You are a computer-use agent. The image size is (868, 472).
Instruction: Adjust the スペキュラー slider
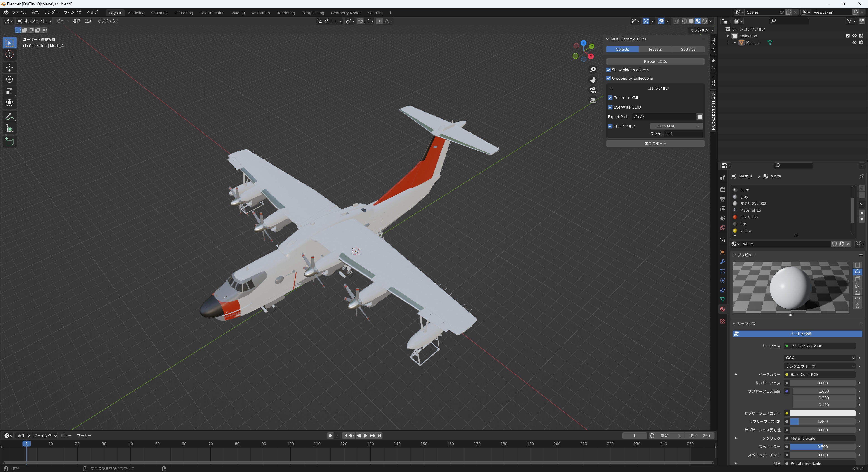[x=823, y=447]
